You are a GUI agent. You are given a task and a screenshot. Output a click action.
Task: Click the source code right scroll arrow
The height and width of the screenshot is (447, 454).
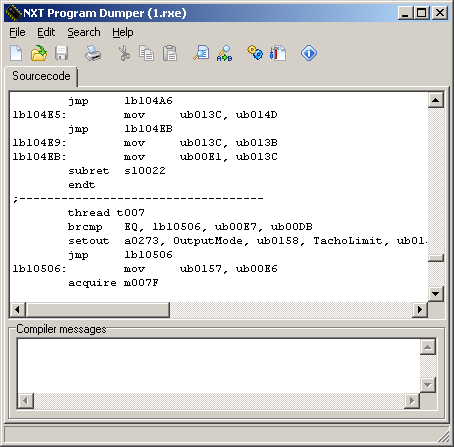tap(420, 310)
